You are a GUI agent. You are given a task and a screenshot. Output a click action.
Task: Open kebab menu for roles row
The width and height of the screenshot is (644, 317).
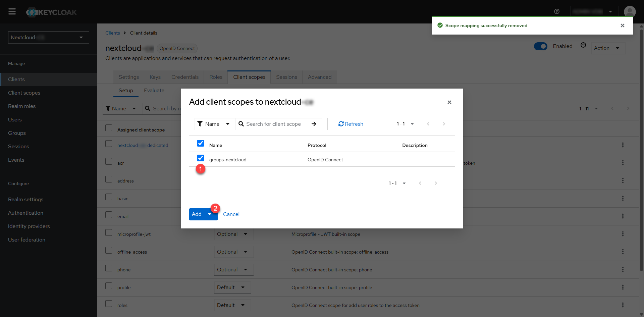(x=623, y=305)
